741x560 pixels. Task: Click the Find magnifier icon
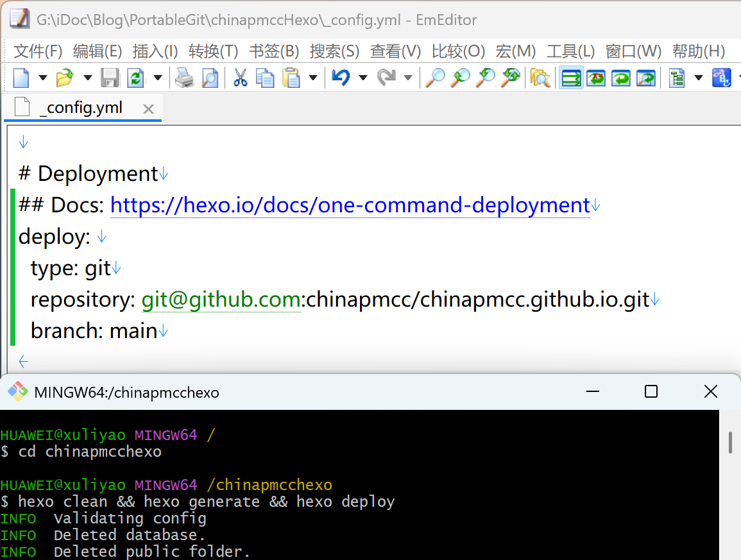pyautogui.click(x=435, y=78)
